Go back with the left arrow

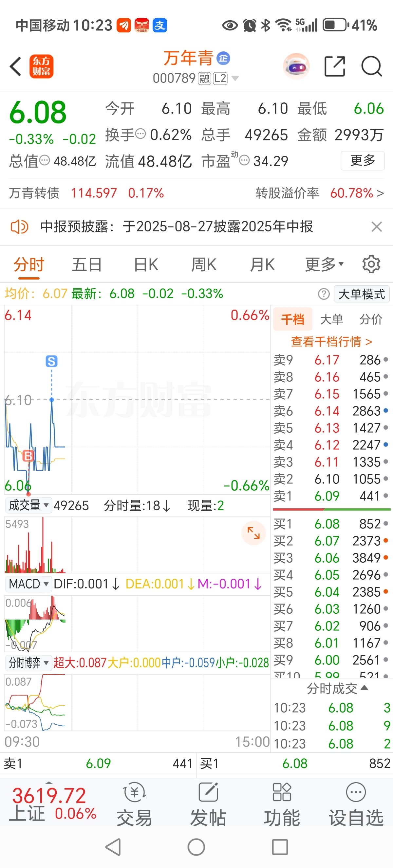point(15,66)
